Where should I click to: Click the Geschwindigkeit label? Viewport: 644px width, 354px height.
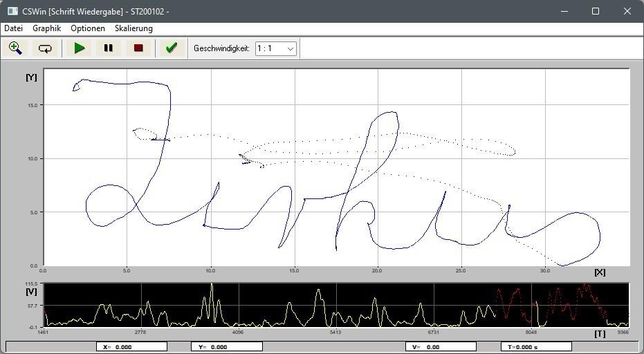(221, 48)
